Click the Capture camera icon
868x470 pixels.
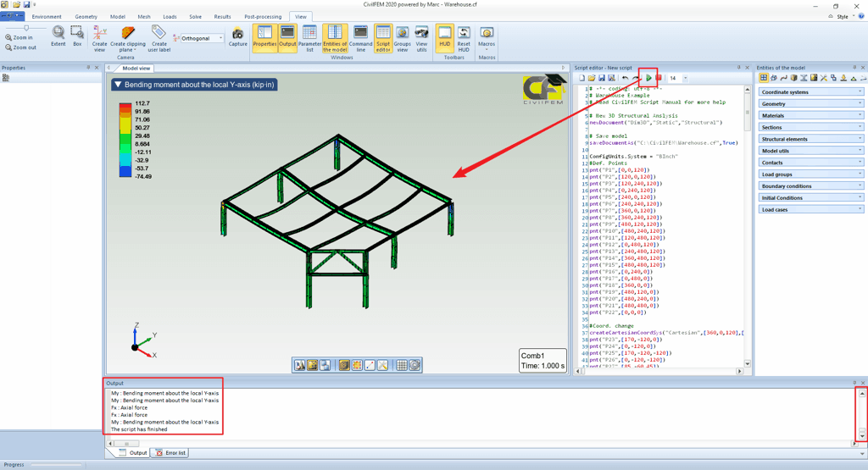click(238, 37)
